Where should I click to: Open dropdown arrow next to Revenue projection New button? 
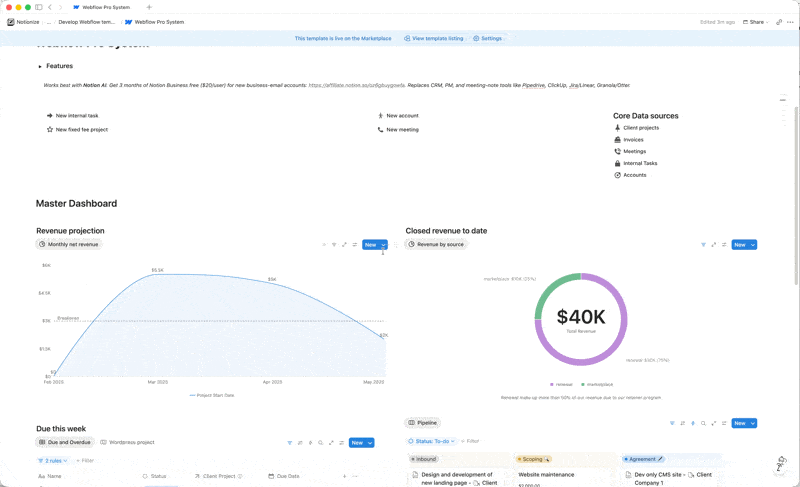click(383, 245)
